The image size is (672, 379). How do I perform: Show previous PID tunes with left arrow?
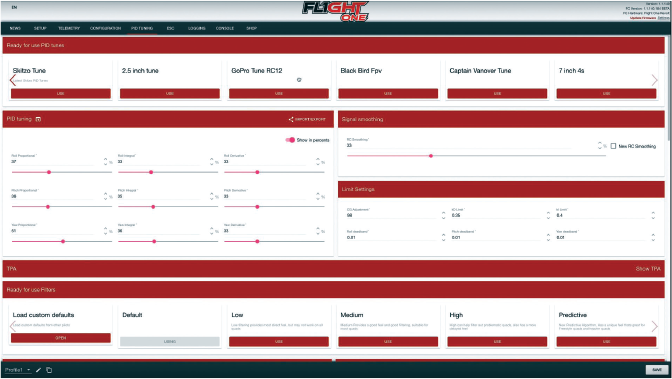pos(12,80)
